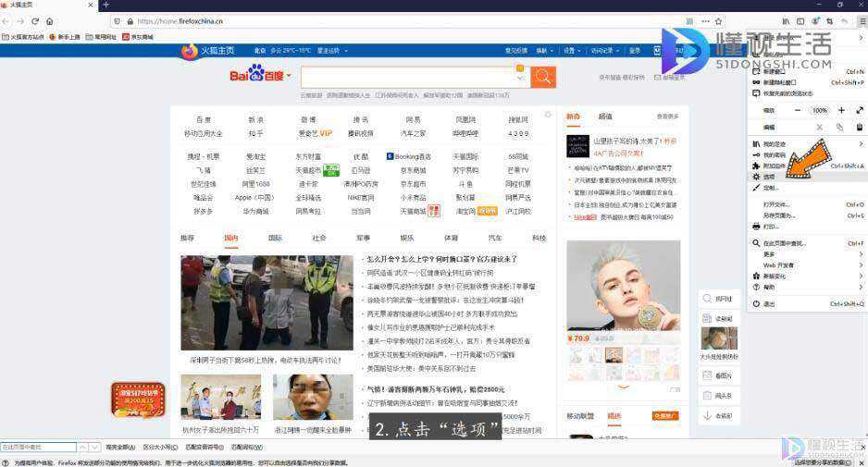The image size is (868, 467).
Task: Open 附加组件 (Add-ons) menu entry
Action: coord(807,166)
